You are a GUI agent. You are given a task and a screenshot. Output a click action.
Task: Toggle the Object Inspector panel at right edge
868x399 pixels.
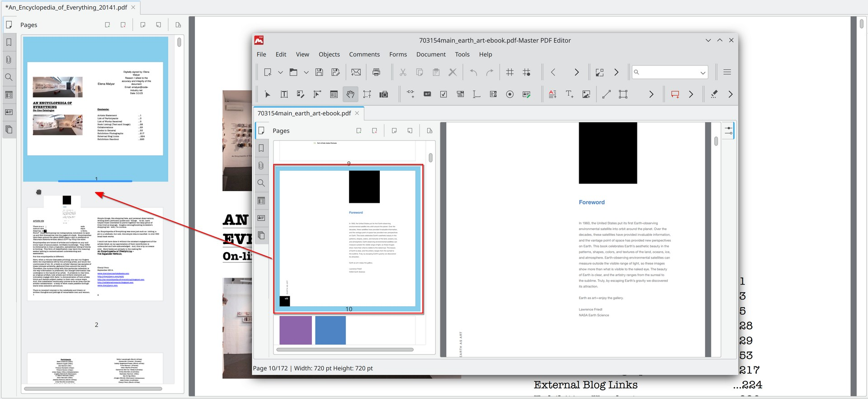728,131
